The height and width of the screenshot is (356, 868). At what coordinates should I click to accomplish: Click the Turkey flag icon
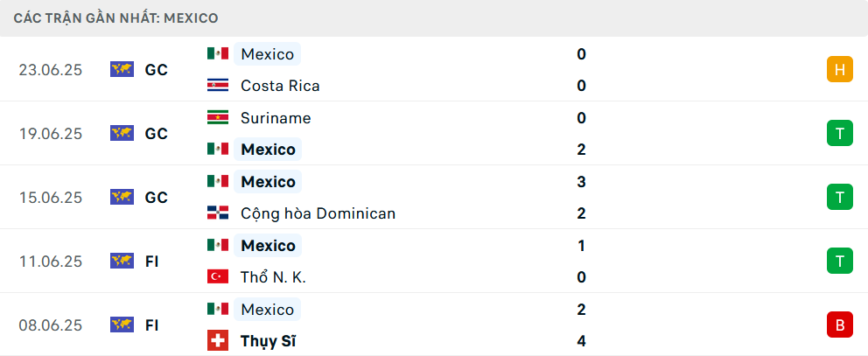click(218, 276)
